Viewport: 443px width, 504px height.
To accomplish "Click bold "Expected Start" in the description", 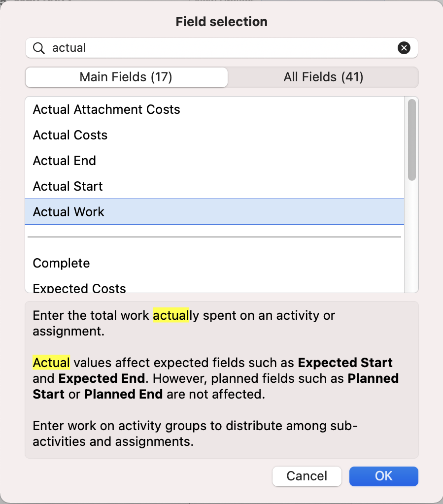I will pyautogui.click(x=345, y=363).
